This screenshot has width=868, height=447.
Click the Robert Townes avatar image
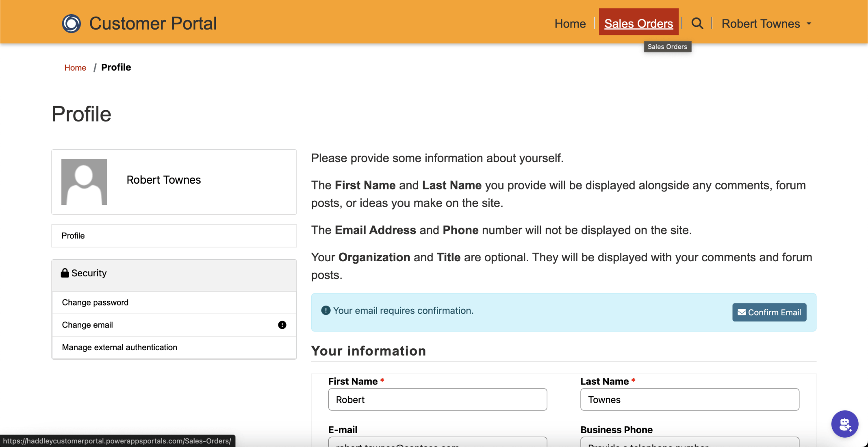84,182
